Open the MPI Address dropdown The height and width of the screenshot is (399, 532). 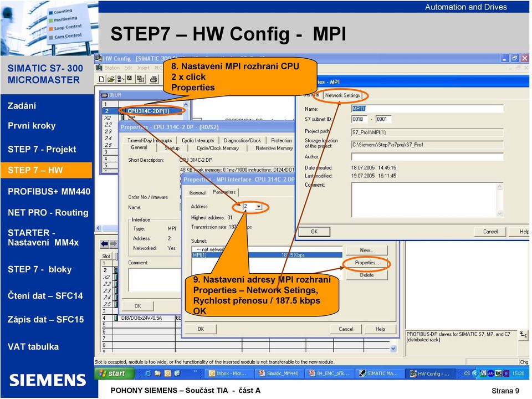[259, 206]
